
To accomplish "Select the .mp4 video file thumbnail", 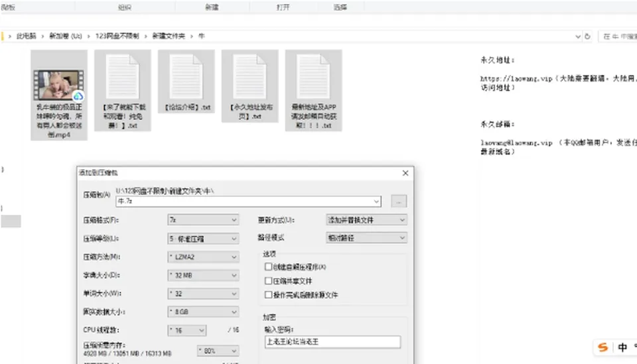I will (59, 85).
